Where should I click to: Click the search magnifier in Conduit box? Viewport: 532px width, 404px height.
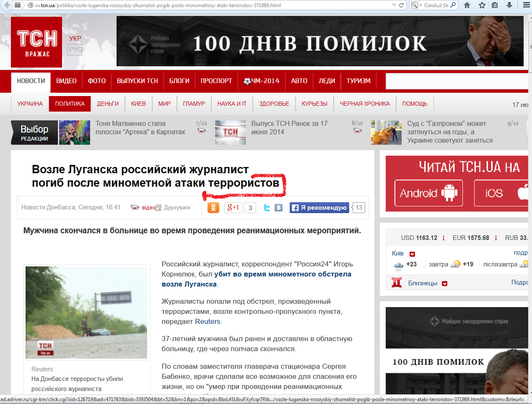coord(453,5)
